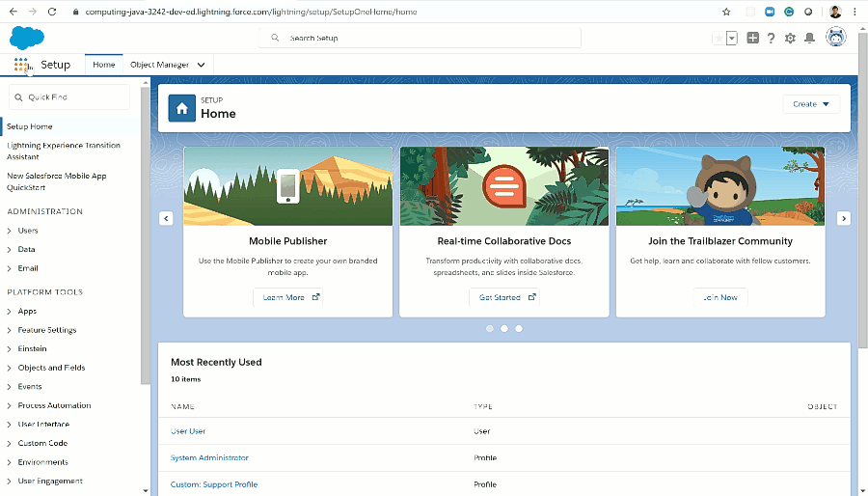The height and width of the screenshot is (496, 868).
Task: Sort by the NAME column header
Action: pos(182,407)
